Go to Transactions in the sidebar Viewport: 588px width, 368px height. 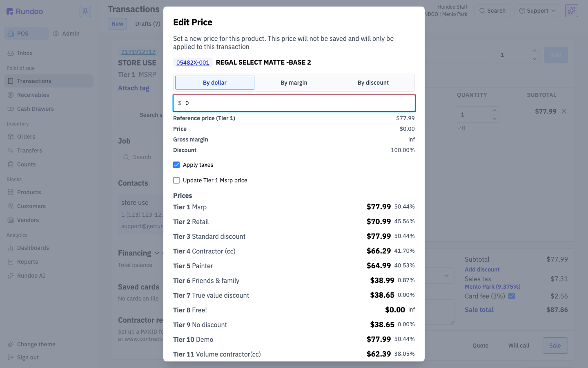pos(49,81)
